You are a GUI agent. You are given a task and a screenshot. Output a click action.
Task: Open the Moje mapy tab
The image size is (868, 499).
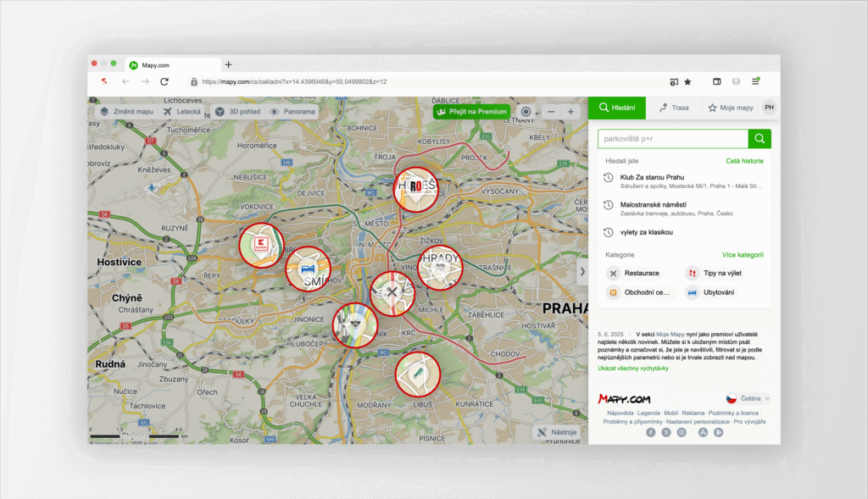[x=731, y=108]
